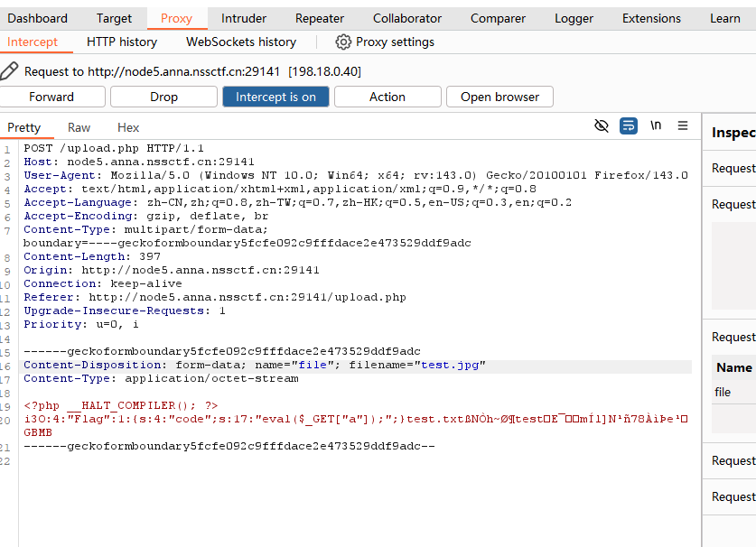Toggle the hide non-printable eye-slash icon
Screen dimensions: 756x547
[602, 126]
